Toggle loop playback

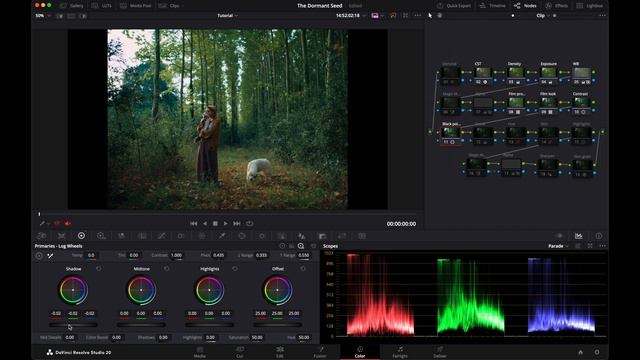[250, 224]
